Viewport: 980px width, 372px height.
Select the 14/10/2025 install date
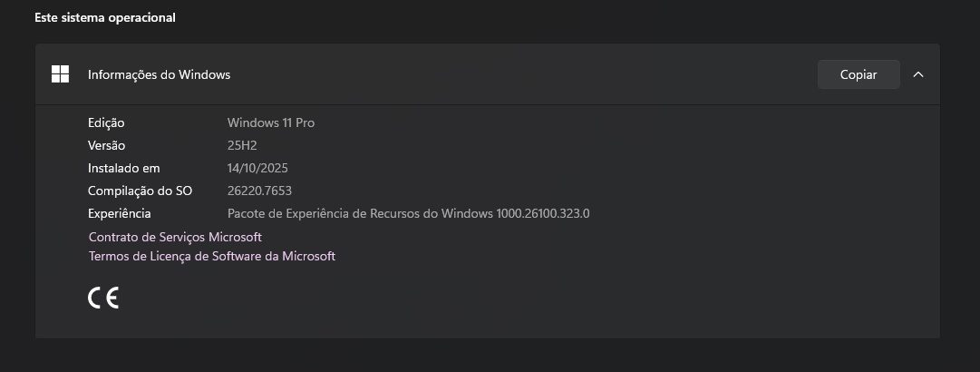point(257,168)
